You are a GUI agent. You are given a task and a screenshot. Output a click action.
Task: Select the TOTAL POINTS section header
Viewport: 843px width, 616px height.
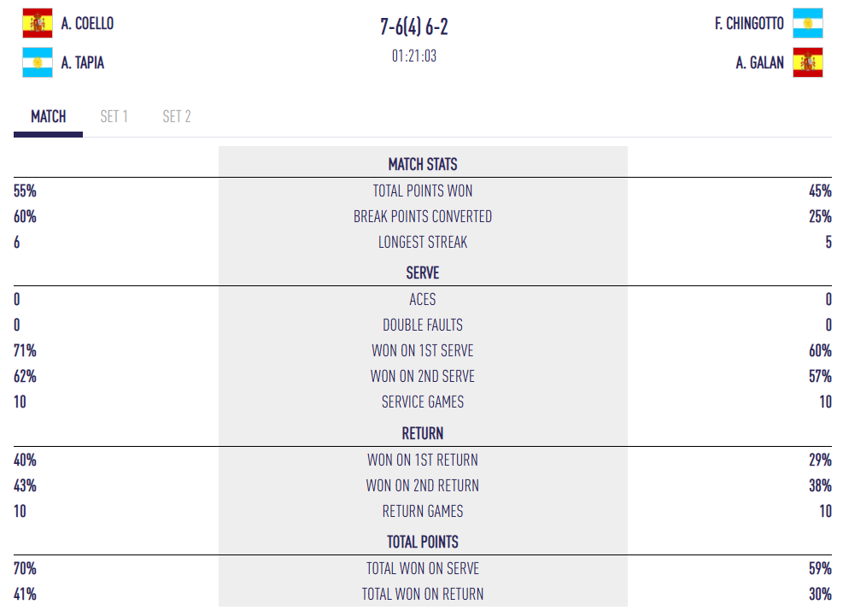423,542
